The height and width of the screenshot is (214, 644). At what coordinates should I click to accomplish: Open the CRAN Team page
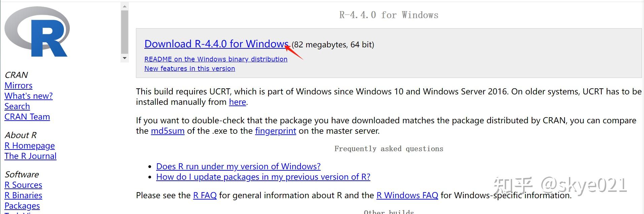pyautogui.click(x=27, y=117)
